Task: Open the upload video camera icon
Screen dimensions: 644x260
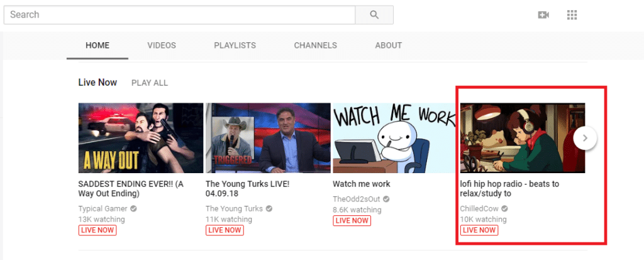Action: tap(543, 15)
